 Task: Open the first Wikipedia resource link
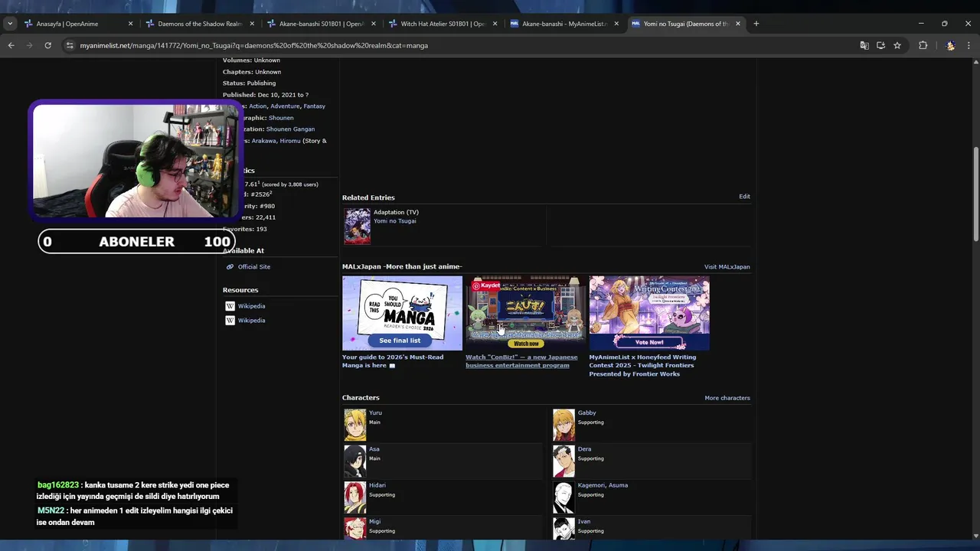point(251,306)
